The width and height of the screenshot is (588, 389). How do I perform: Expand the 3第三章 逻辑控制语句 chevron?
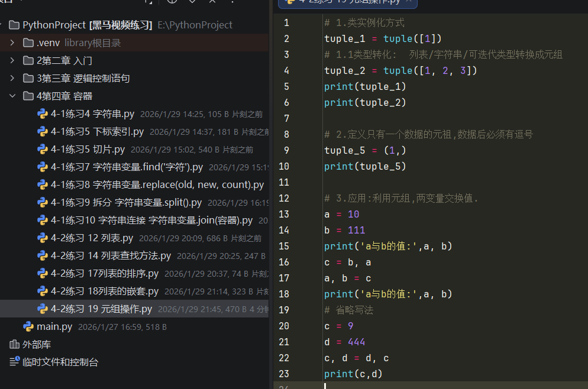coord(12,78)
